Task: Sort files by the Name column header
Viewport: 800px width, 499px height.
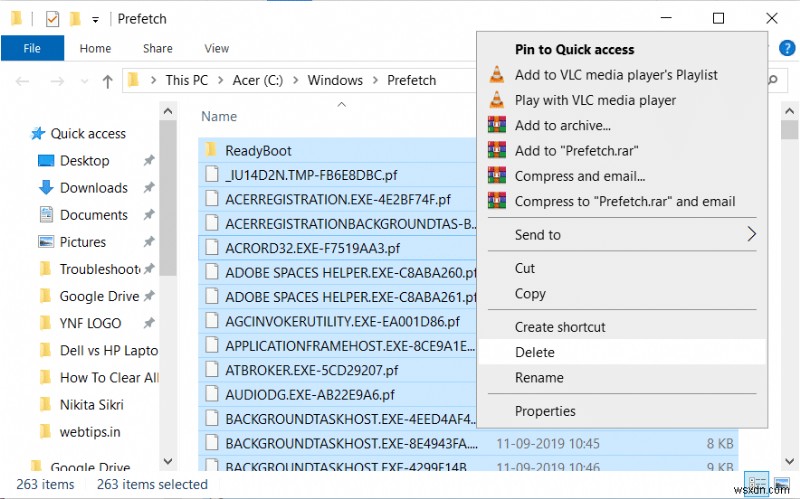Action: (x=219, y=117)
